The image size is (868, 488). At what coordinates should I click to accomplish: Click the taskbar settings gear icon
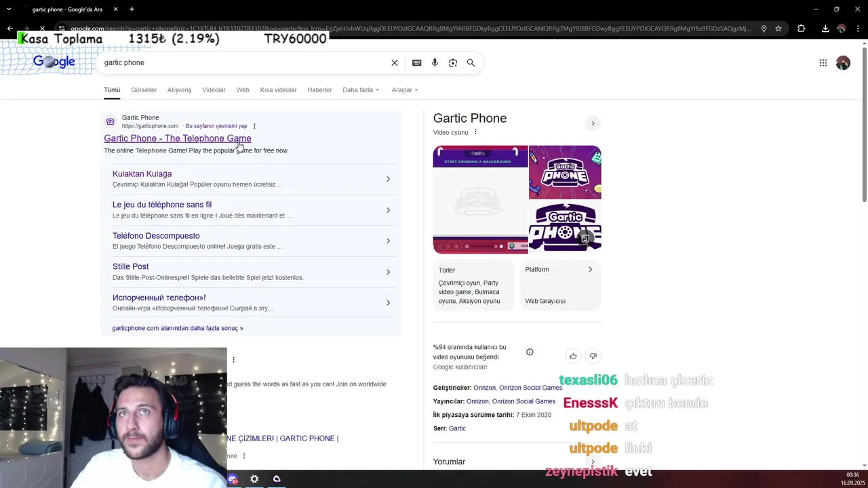(x=254, y=479)
